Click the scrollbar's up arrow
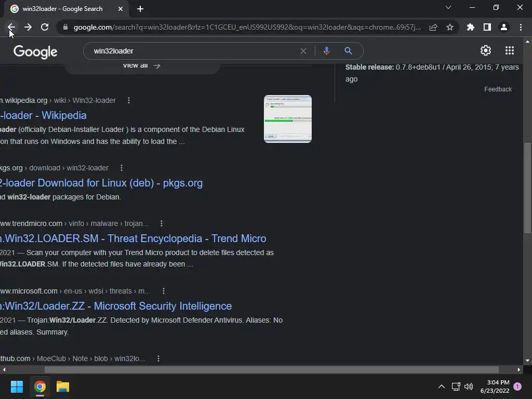Screen dimensions: 532x399 click(x=527, y=42)
